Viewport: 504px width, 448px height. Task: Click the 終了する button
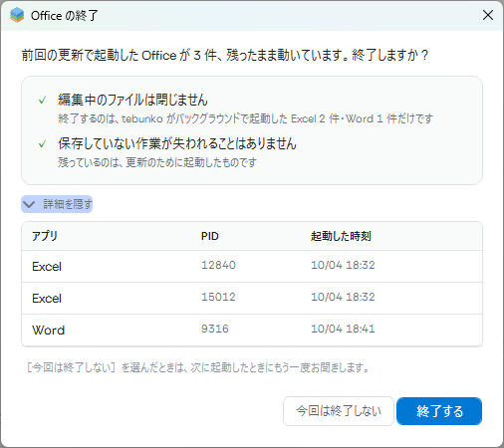(x=439, y=411)
